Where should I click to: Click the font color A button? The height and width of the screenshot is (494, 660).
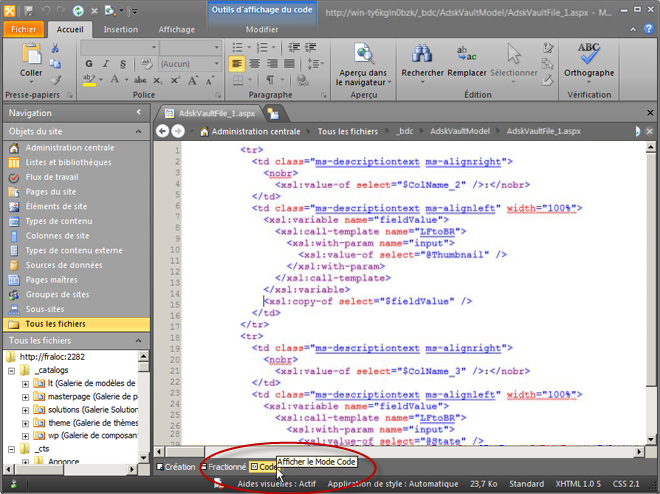114,80
